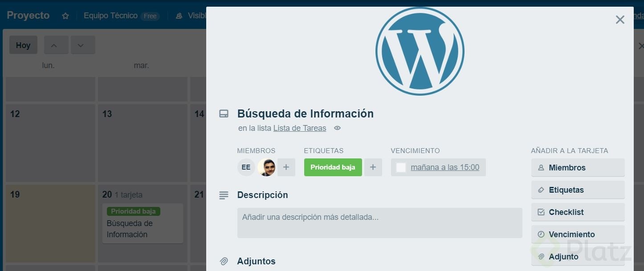Click the 1 tarjeta count on day 20

click(128, 195)
